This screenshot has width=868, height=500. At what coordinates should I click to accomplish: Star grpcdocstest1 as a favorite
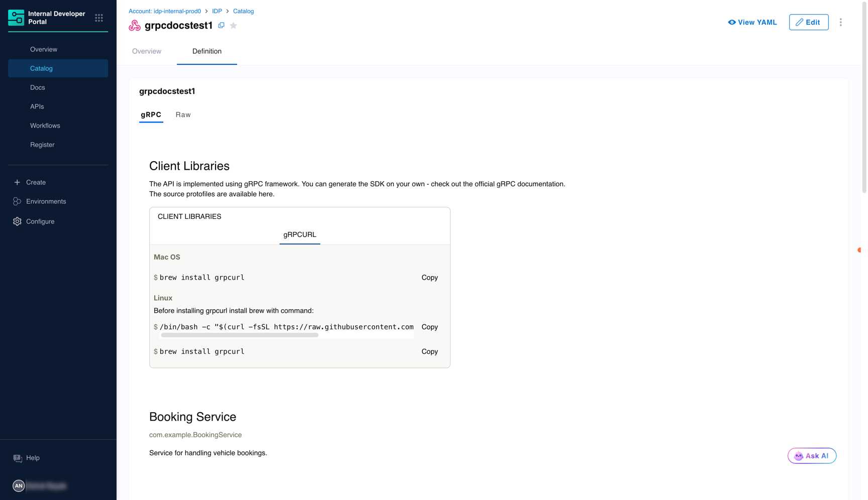tap(234, 25)
